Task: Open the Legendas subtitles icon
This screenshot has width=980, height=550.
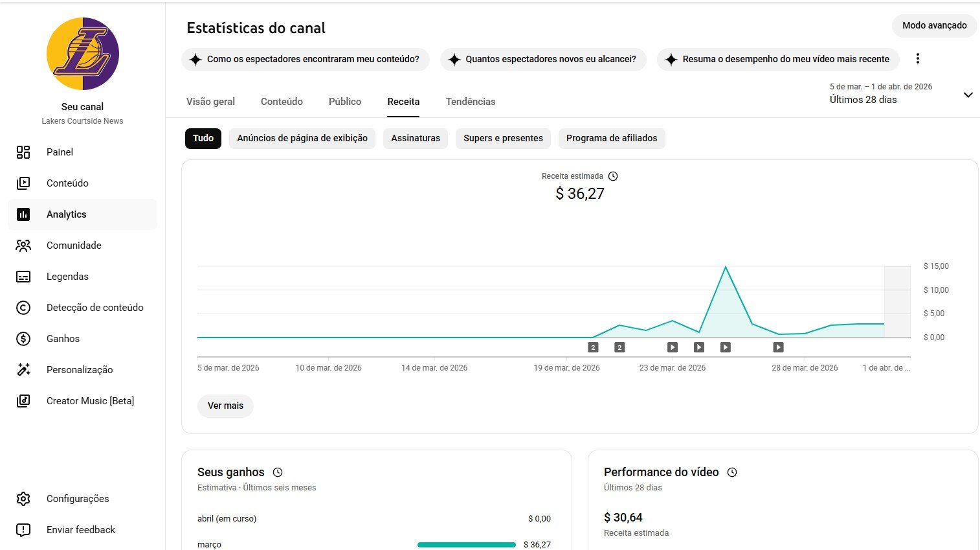Action: [x=23, y=277]
